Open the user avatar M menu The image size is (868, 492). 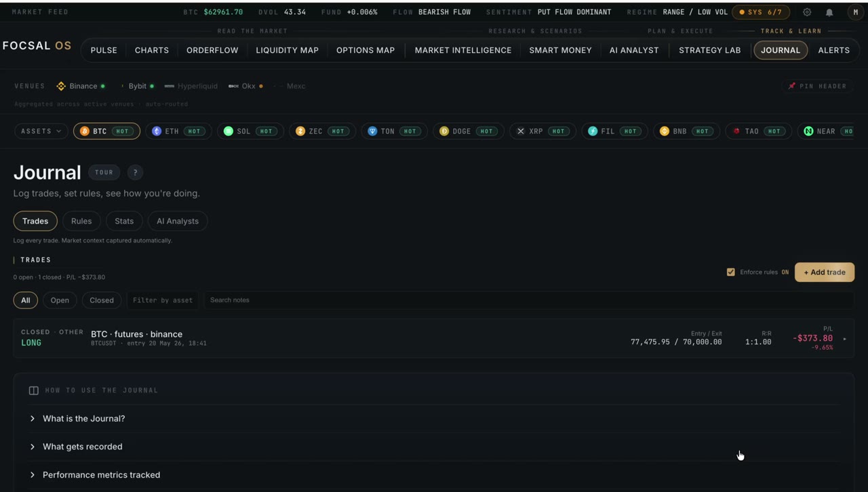click(856, 12)
